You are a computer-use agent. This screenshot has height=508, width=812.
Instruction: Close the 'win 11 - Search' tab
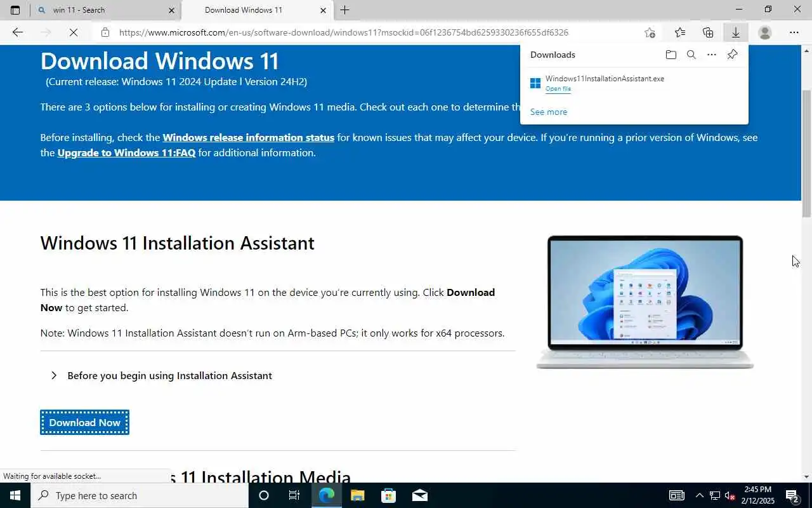coord(171,10)
